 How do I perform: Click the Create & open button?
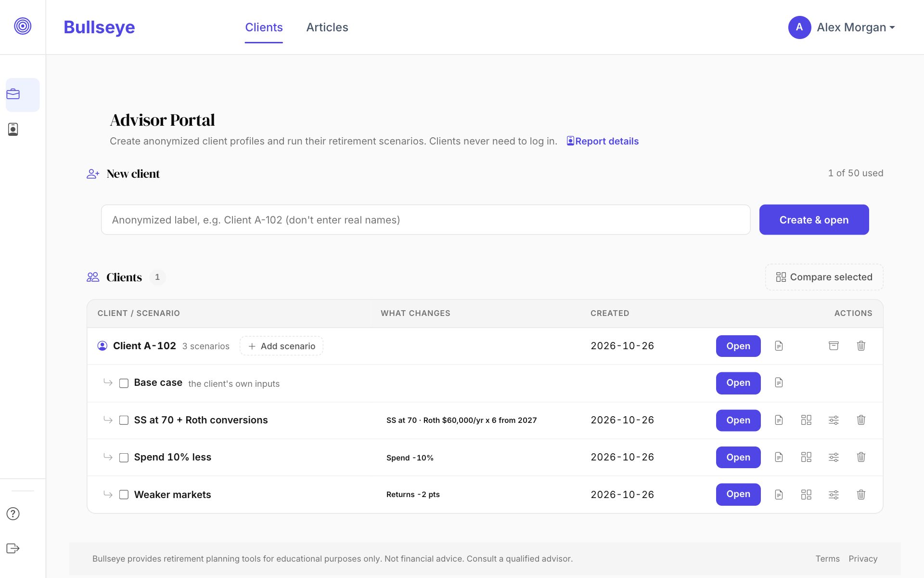pyautogui.click(x=814, y=220)
